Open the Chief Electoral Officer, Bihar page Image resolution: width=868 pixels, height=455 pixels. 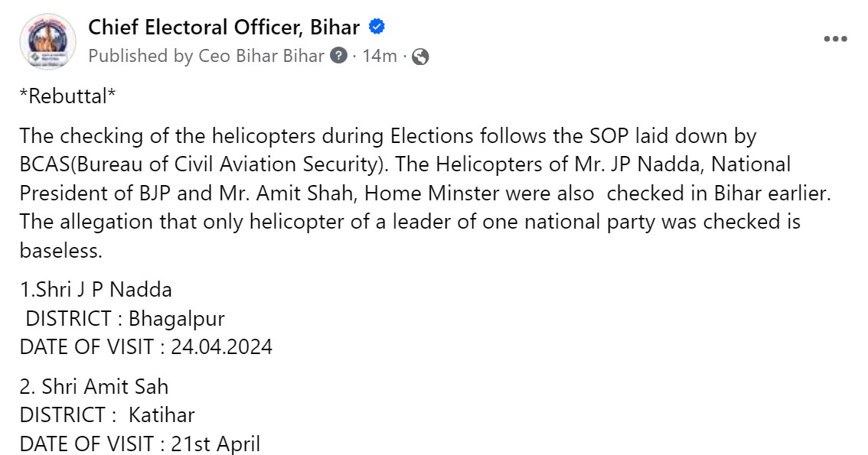point(224,27)
